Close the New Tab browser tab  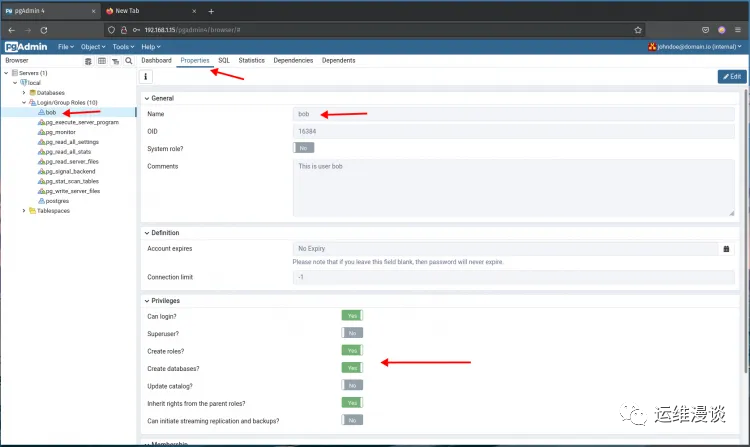pos(194,11)
